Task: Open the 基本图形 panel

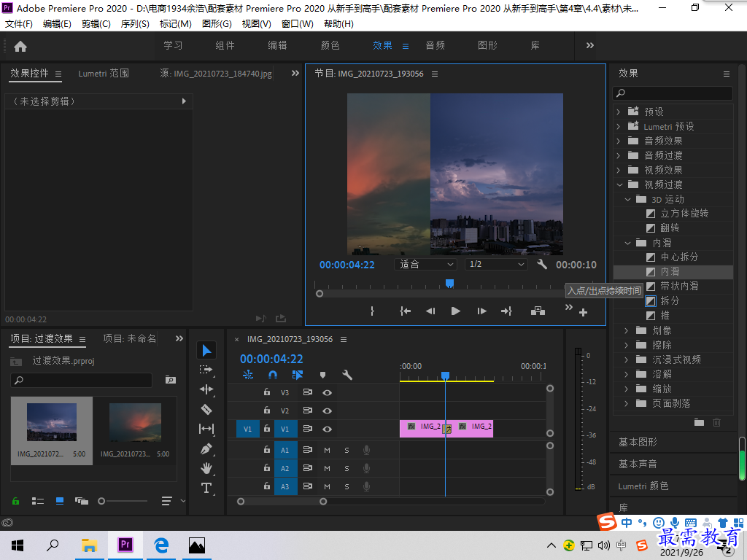Action: [x=638, y=443]
